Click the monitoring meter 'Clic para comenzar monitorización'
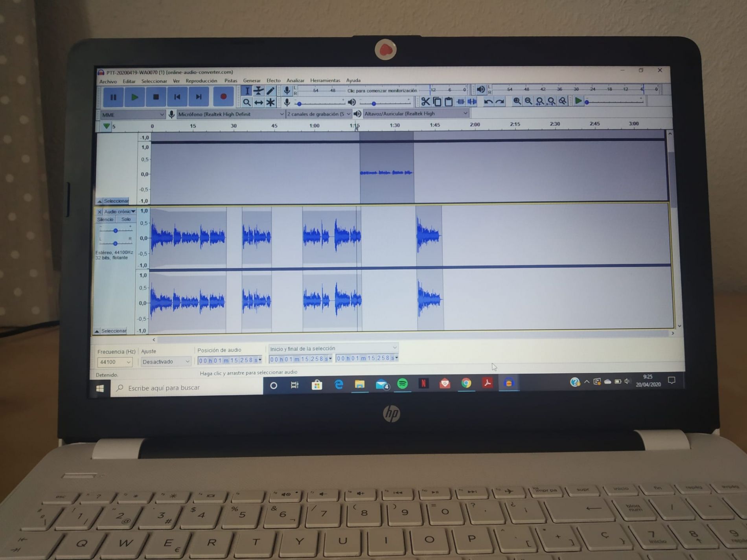Image resolution: width=747 pixels, height=560 pixels. click(382, 91)
